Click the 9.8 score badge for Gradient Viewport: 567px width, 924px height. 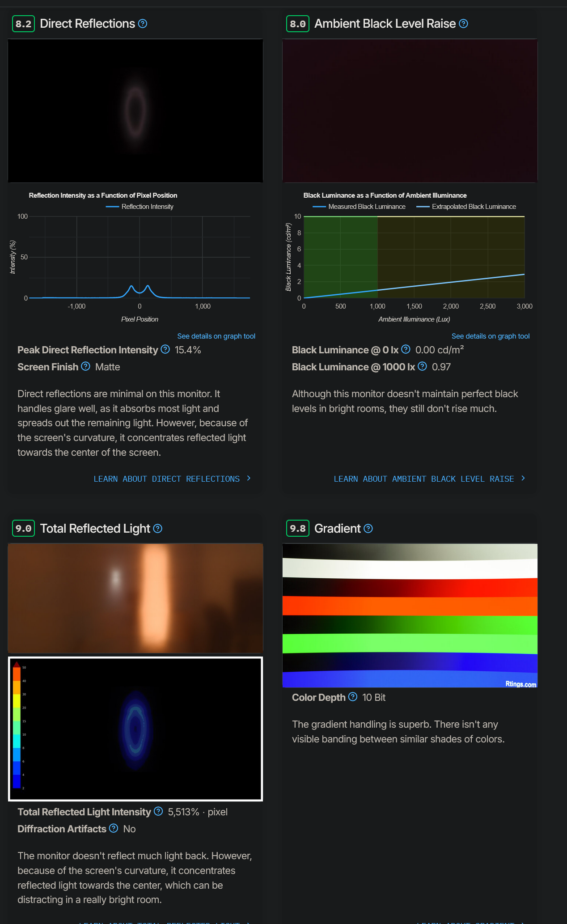(x=298, y=529)
